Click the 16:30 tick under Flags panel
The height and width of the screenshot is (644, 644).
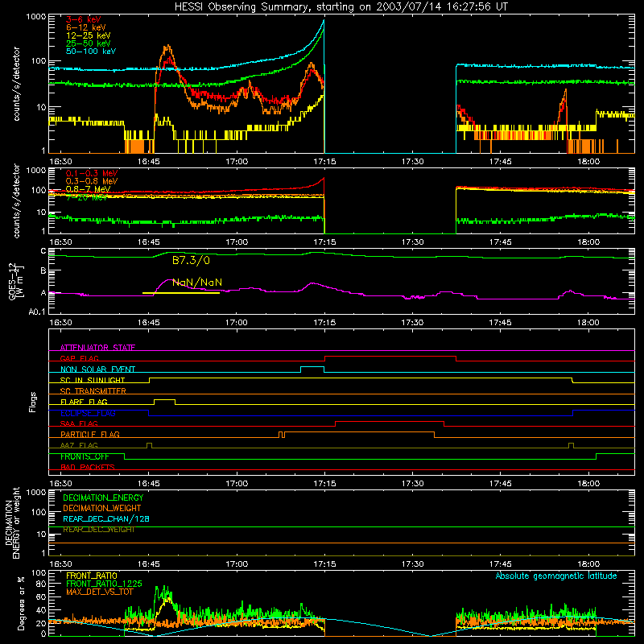(x=61, y=484)
